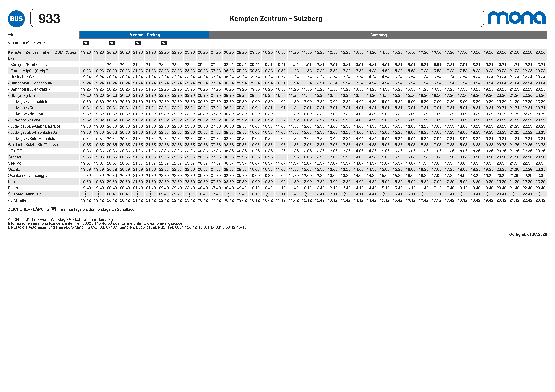
Task: Click the www.mona-allgaeu.de web address
Action: pos(163,223)
